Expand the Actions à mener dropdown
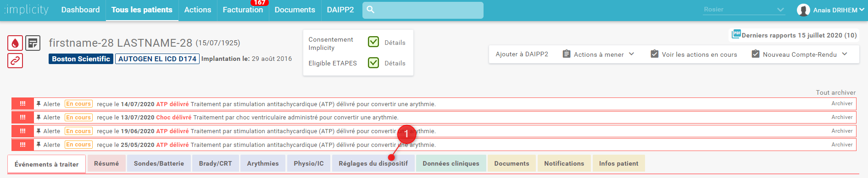Viewport: 868px width, 178px height. tap(598, 54)
